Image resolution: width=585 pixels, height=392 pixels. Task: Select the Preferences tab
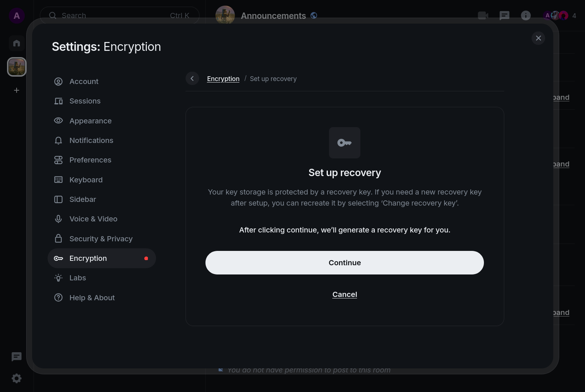coord(90,160)
